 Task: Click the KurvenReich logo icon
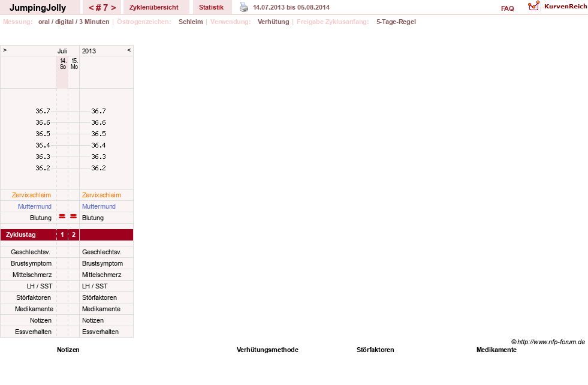tap(533, 6)
